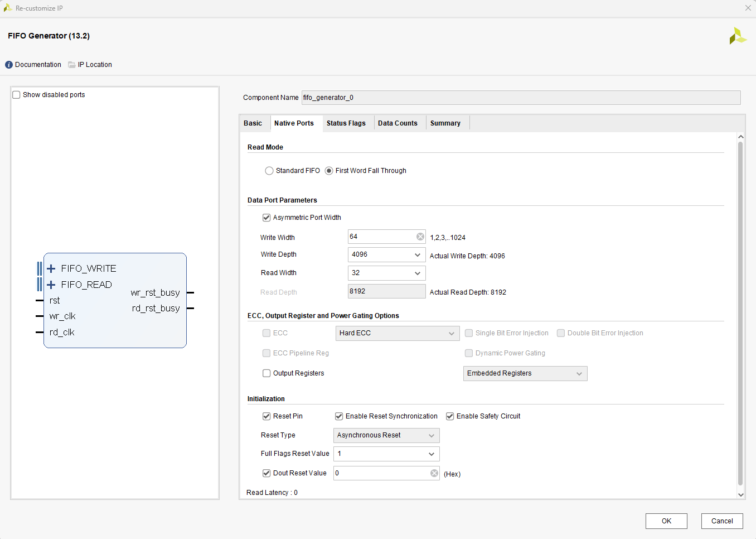Click the Xilinx logo at top right

[738, 36]
